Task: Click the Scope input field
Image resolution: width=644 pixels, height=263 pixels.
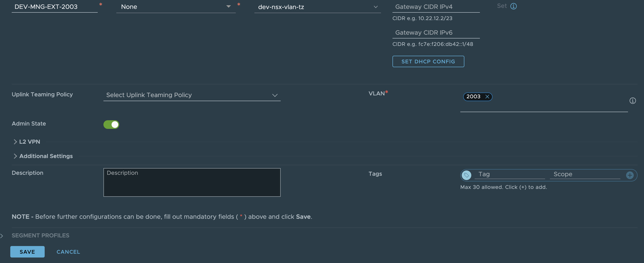Action: (585, 174)
